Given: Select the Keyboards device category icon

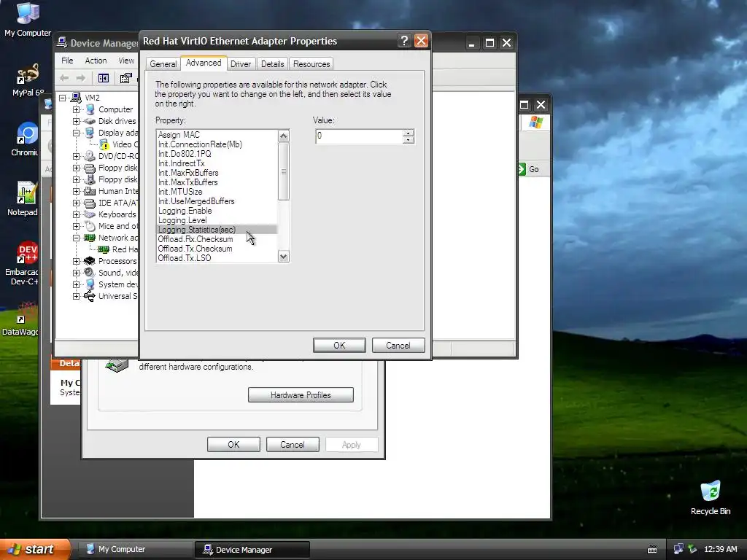Looking at the screenshot, I should click(x=90, y=214).
